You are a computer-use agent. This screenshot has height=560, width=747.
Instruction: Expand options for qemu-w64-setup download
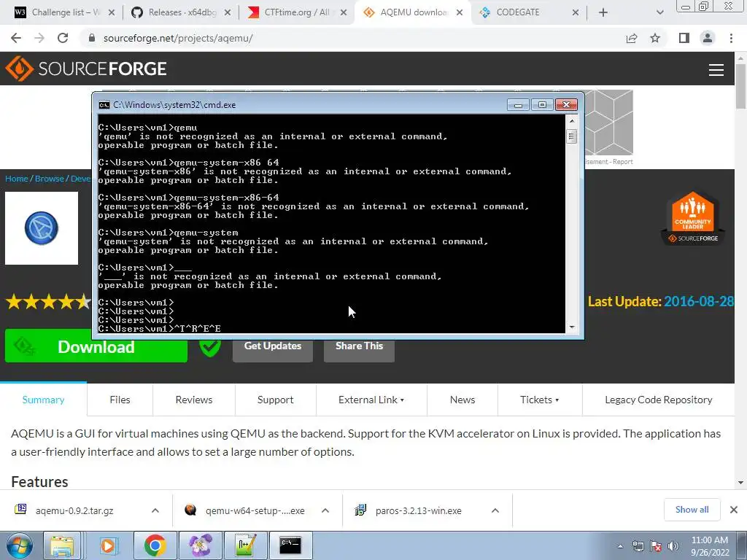pos(325,510)
